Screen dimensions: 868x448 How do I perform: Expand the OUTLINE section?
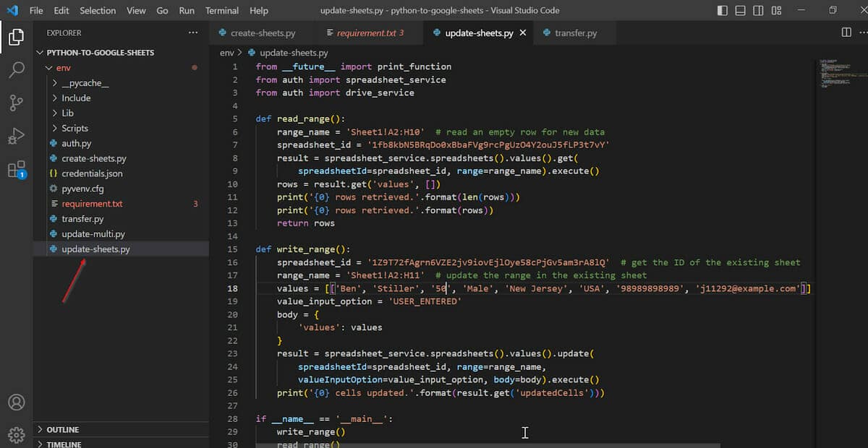click(62, 430)
